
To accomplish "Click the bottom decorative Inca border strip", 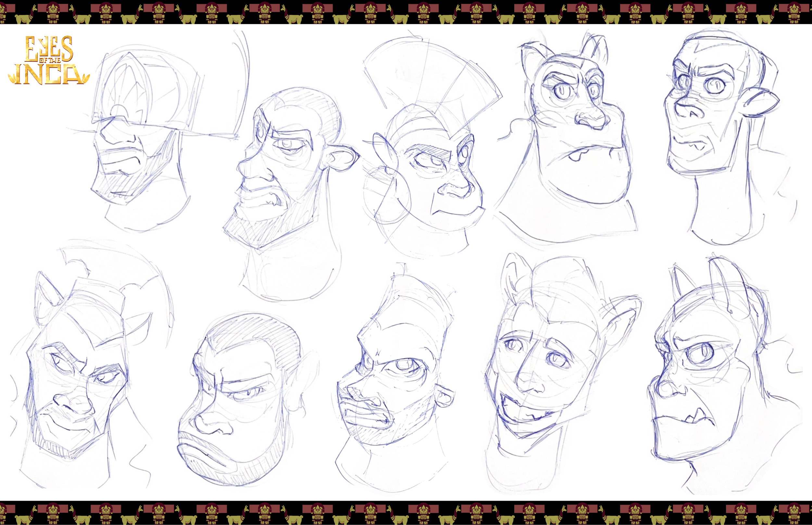I will 406,513.
